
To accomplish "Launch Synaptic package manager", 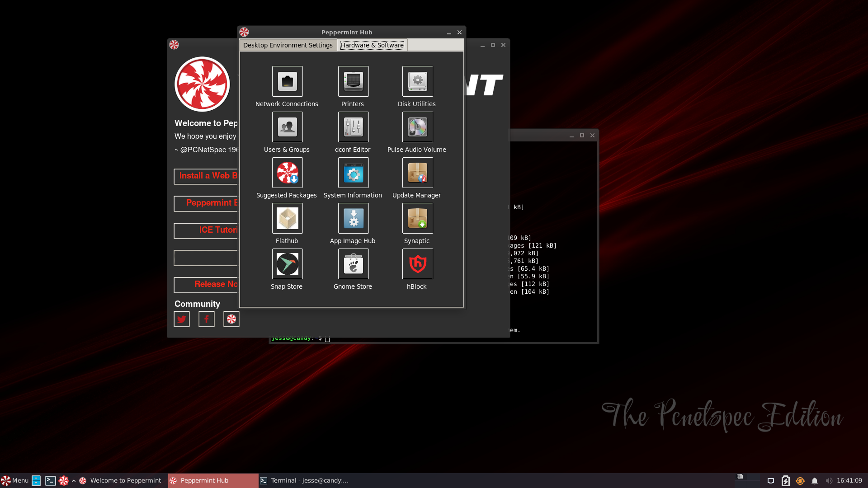I will coord(417,218).
